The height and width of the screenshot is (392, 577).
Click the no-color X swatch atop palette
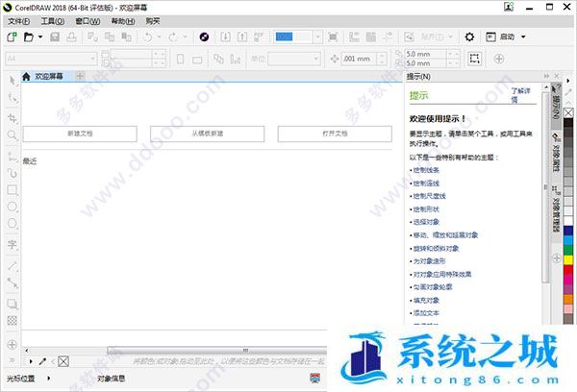568,112
